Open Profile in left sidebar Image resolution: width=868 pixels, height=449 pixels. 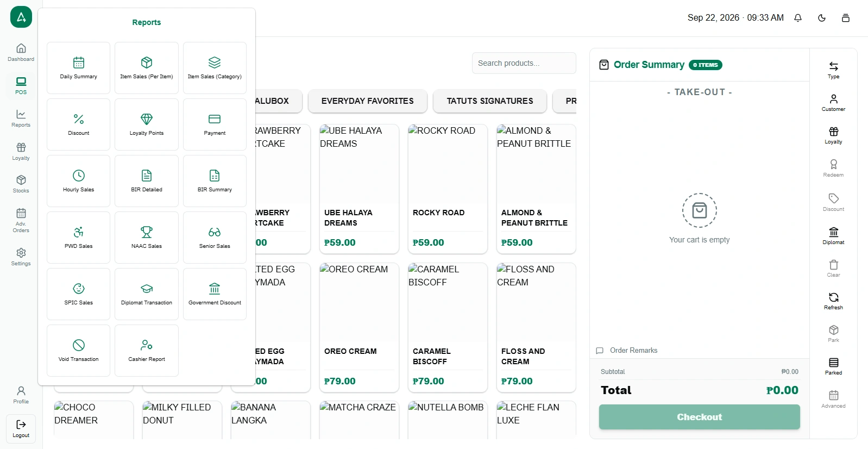21,395
